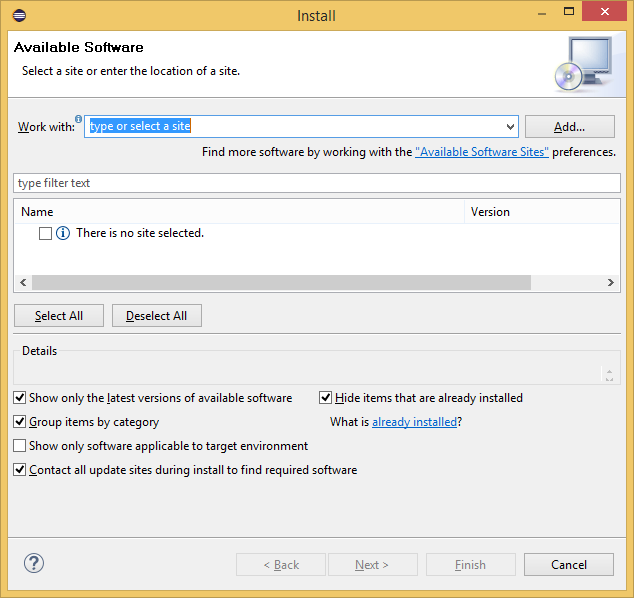The image size is (634, 598).
Task: Disable 'Group items by category'
Action: click(x=20, y=422)
